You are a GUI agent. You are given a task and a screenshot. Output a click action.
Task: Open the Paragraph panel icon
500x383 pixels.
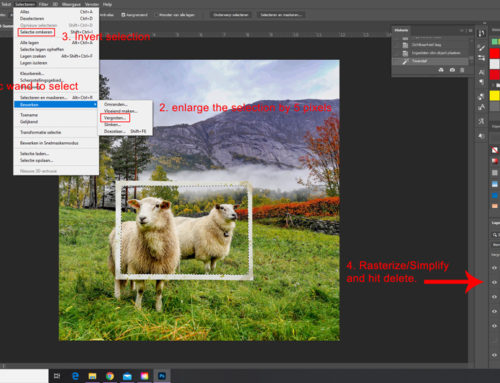coord(481,82)
